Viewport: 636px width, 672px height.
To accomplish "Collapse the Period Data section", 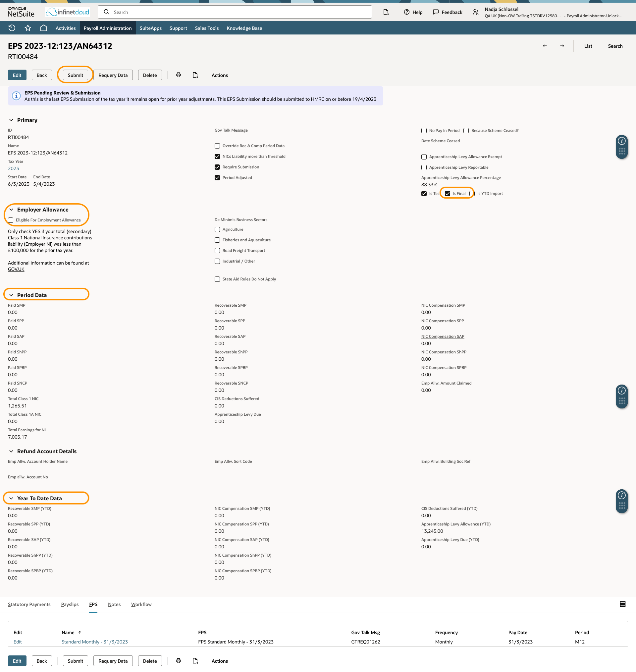I will pyautogui.click(x=11, y=295).
